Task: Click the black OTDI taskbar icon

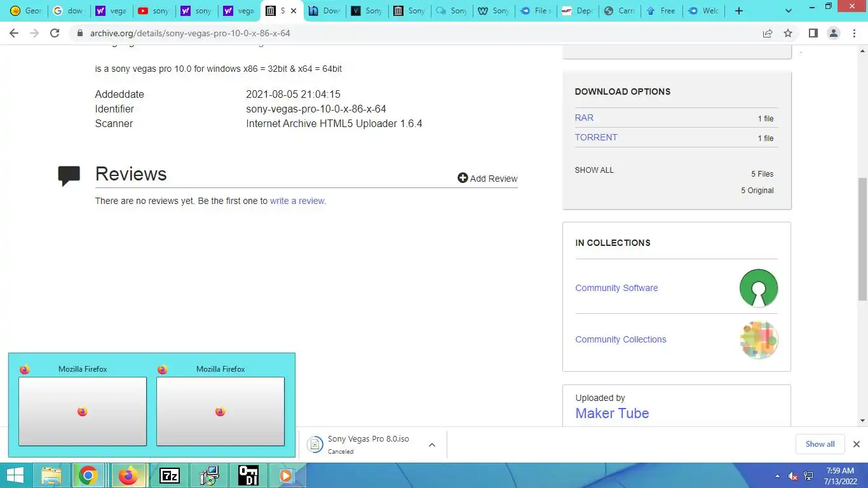Action: [x=248, y=475]
